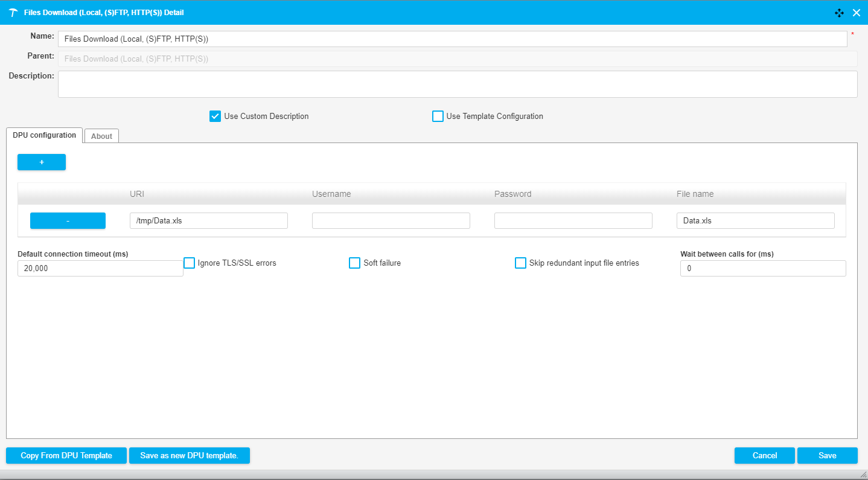Viewport: 868px width, 480px height.
Task: Click the resize grip at bottom-right corner
Action: tap(863, 475)
